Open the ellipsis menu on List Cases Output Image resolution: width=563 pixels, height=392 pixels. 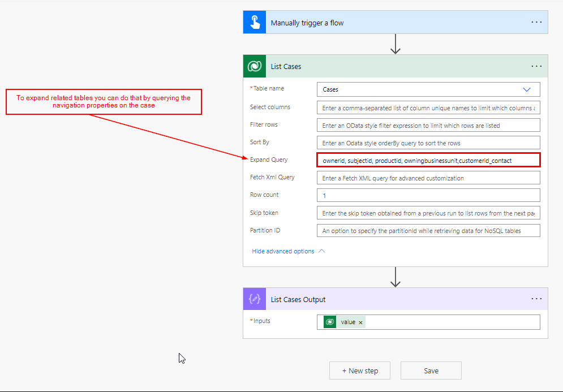click(536, 299)
